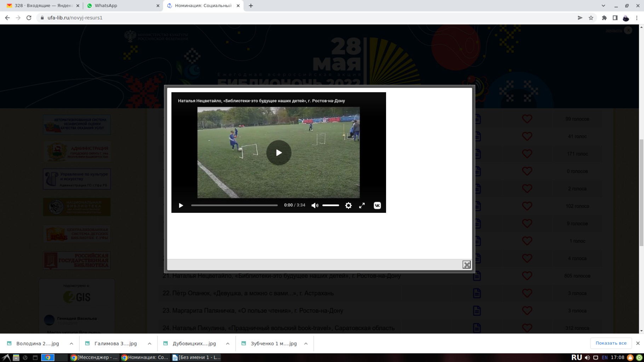
Task: Click Показать все downloads button
Action: [x=611, y=343]
